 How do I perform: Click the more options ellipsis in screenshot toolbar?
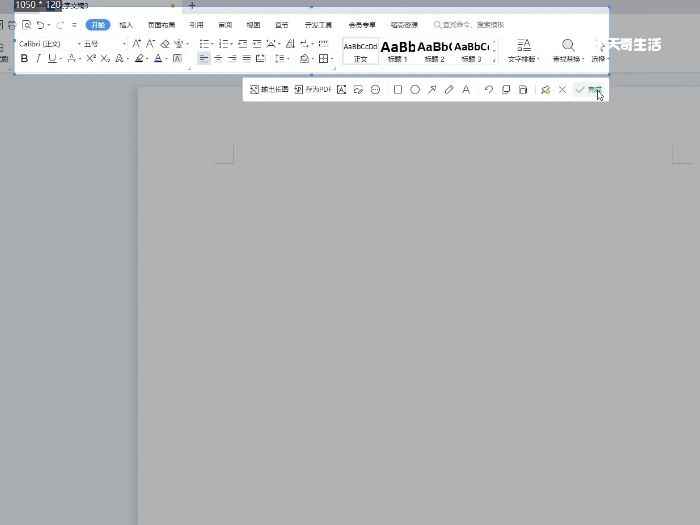coord(375,90)
